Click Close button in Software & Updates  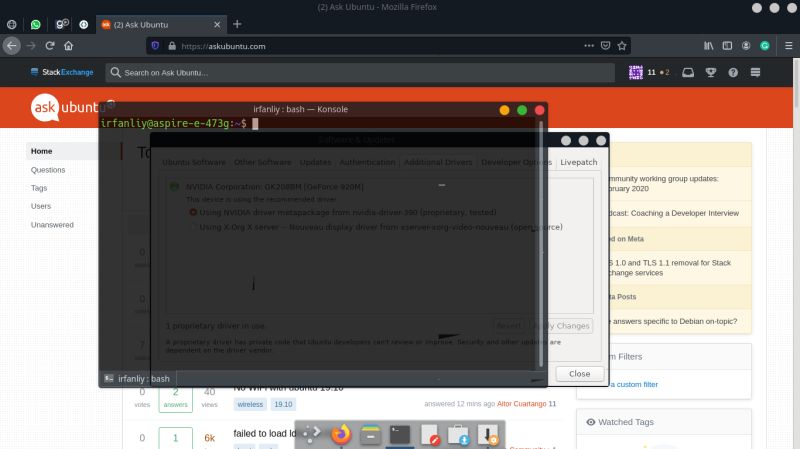[580, 374]
